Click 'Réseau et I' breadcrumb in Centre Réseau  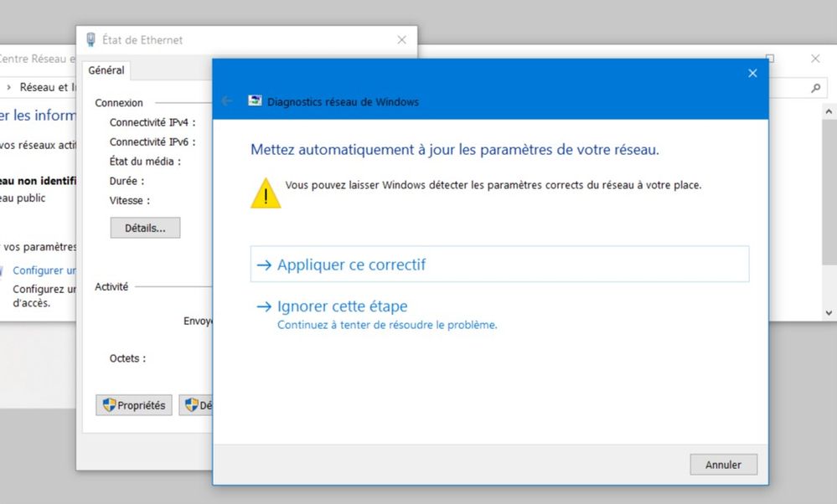point(48,87)
